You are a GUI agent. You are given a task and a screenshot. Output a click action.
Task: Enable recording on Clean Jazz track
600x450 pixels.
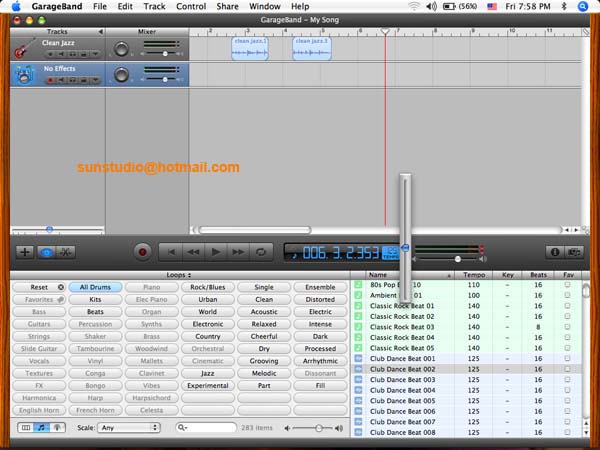[50, 54]
